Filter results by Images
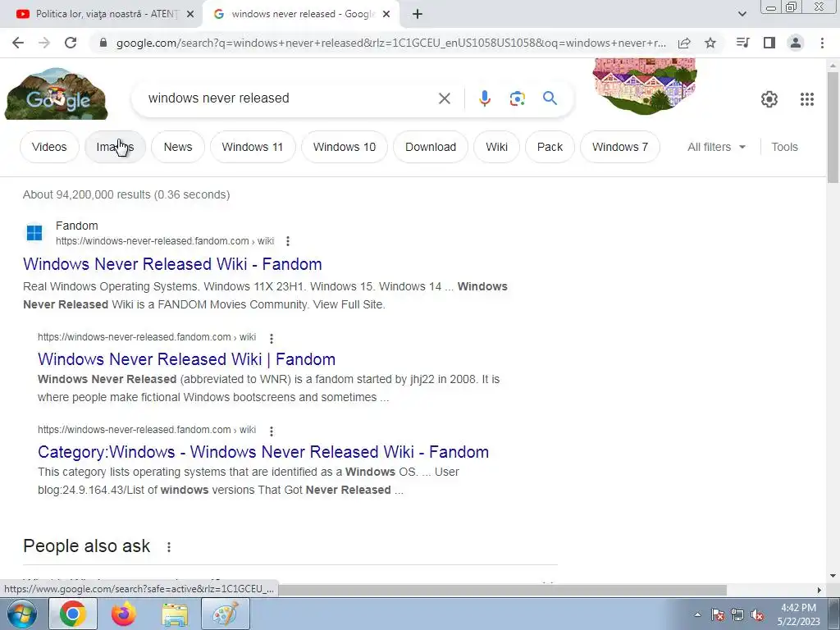The height and width of the screenshot is (630, 840). [x=115, y=147]
